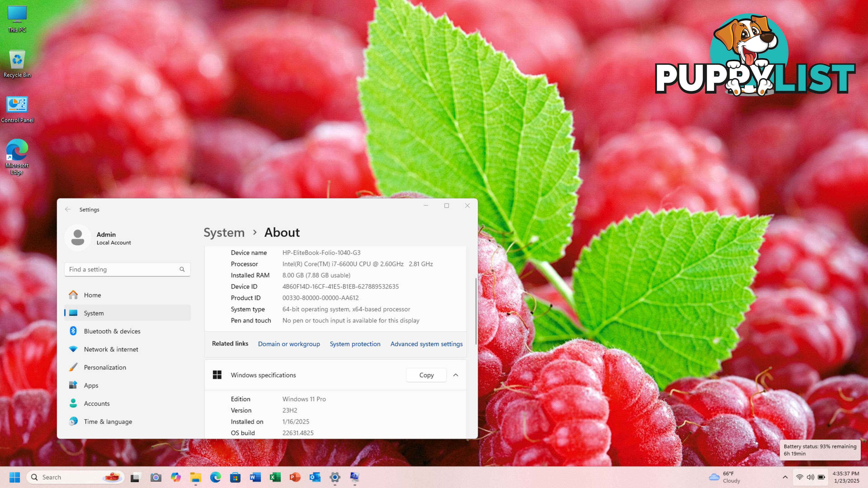
Task: Launch Excel from the taskbar
Action: (x=275, y=477)
